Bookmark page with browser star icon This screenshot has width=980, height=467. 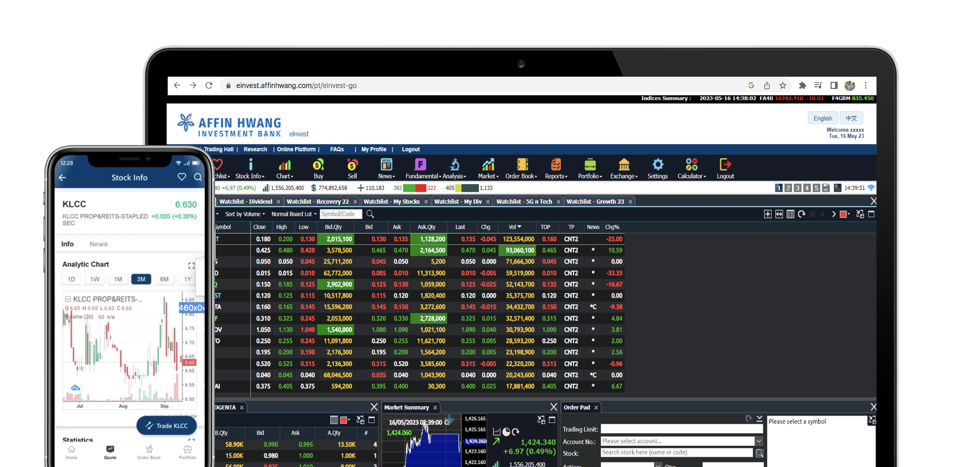(783, 86)
